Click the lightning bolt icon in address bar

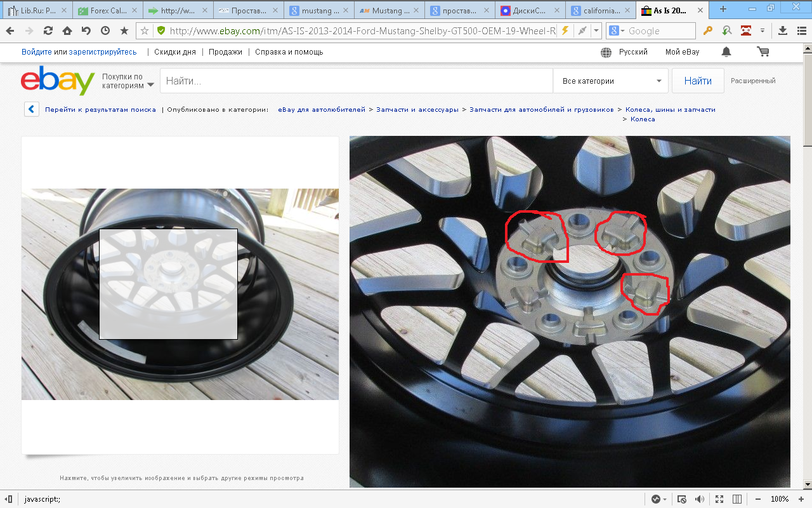click(565, 30)
